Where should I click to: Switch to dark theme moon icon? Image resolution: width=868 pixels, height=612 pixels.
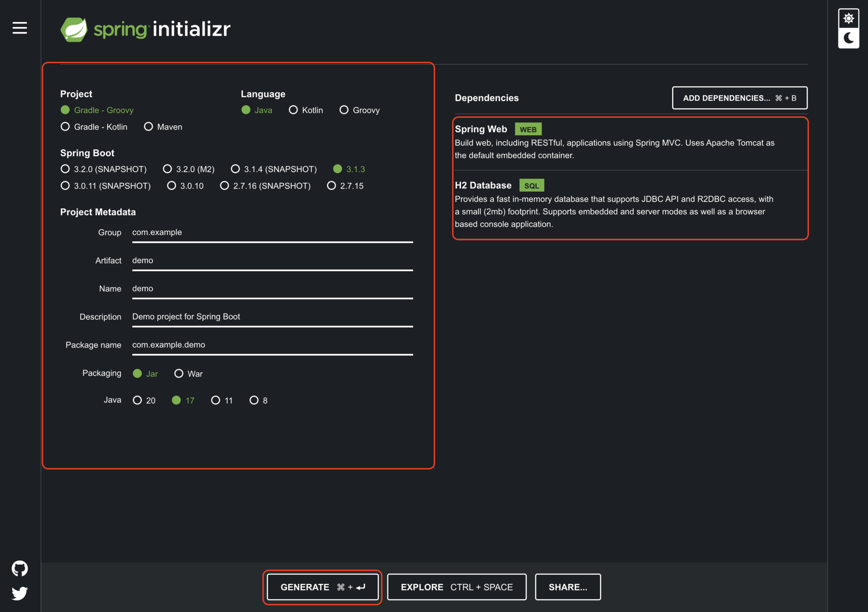849,38
